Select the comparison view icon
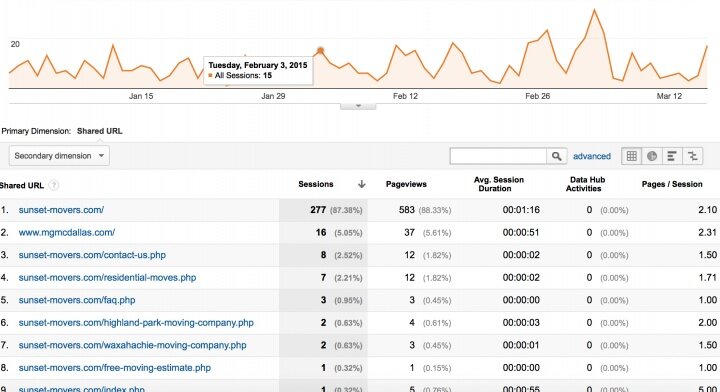720x392 pixels. (692, 156)
